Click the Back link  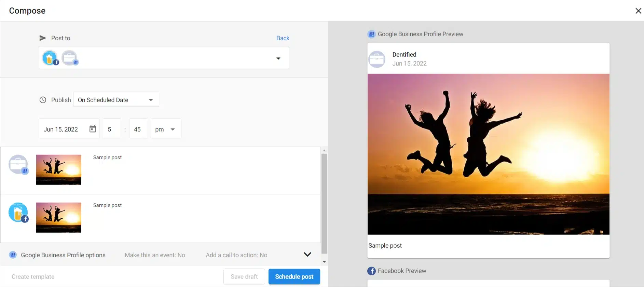[283, 38]
